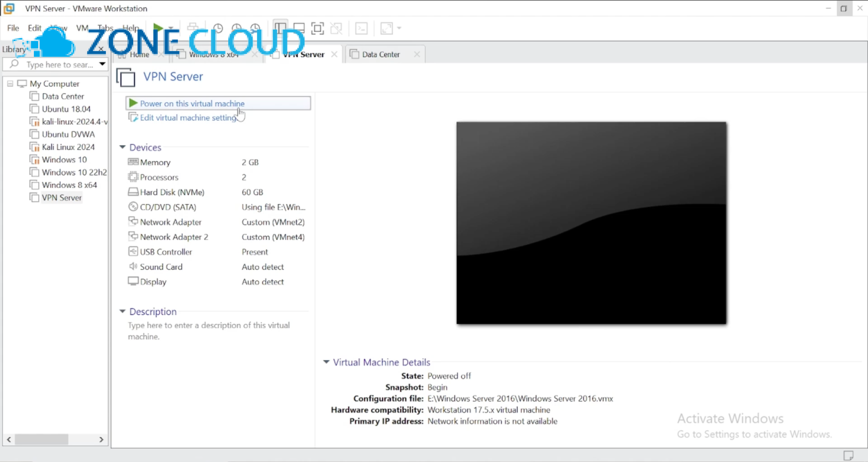Click the green play icon beside Power on
868x462 pixels.
tap(133, 103)
